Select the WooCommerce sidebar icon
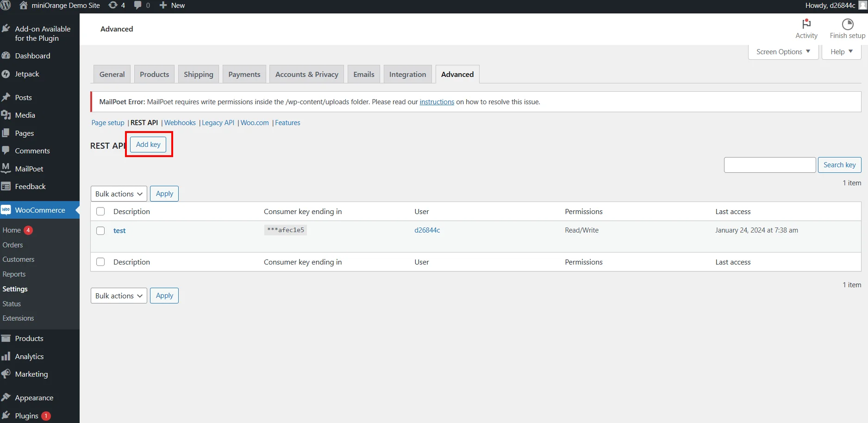 [x=6, y=210]
